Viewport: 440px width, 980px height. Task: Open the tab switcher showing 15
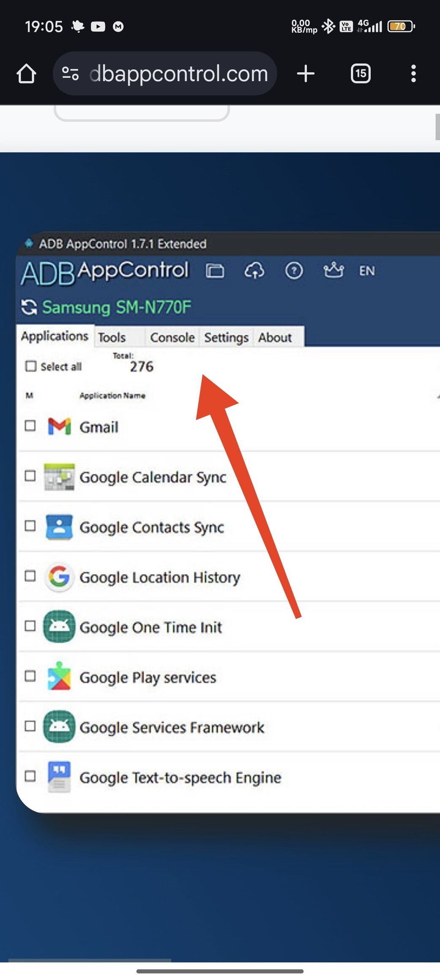[x=361, y=74]
